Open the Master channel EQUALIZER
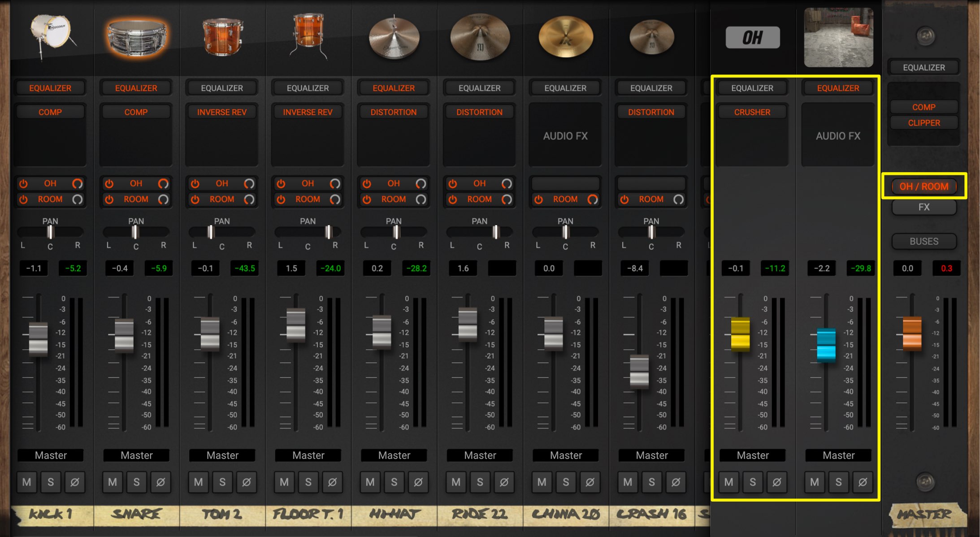The width and height of the screenshot is (980, 537). coord(924,67)
